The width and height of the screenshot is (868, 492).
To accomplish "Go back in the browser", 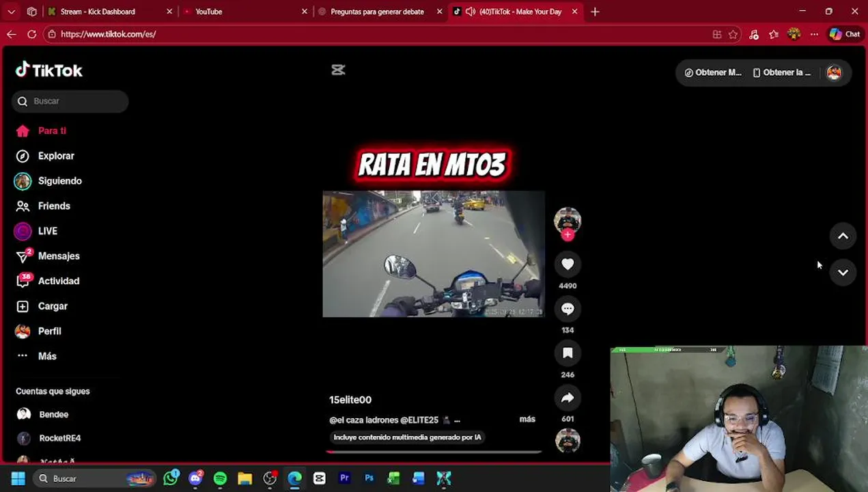I will pos(12,34).
